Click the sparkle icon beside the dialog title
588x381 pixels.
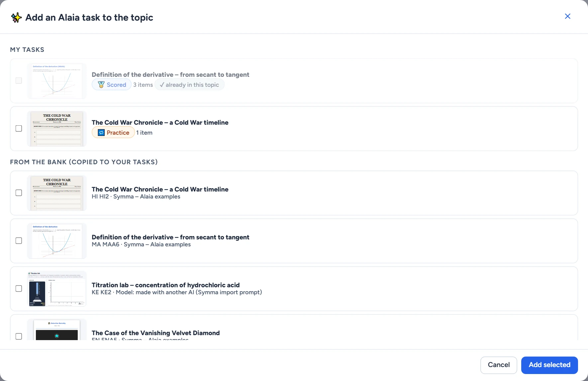click(x=16, y=17)
